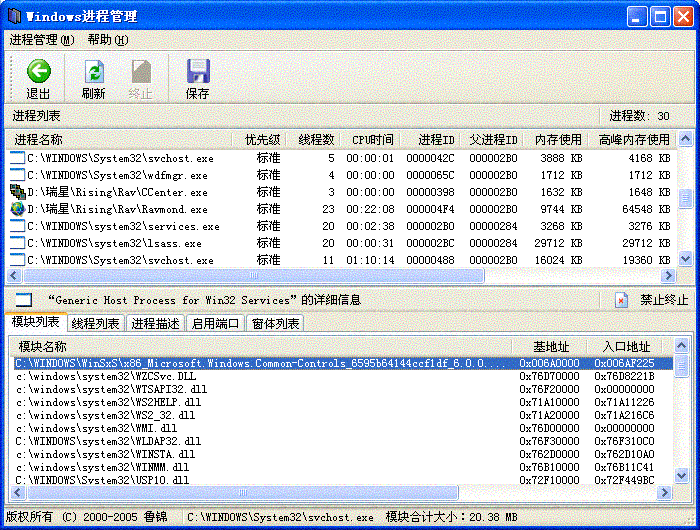Switch to the 模块列表 tab
Image resolution: width=700 pixels, height=530 pixels.
pyautogui.click(x=36, y=322)
